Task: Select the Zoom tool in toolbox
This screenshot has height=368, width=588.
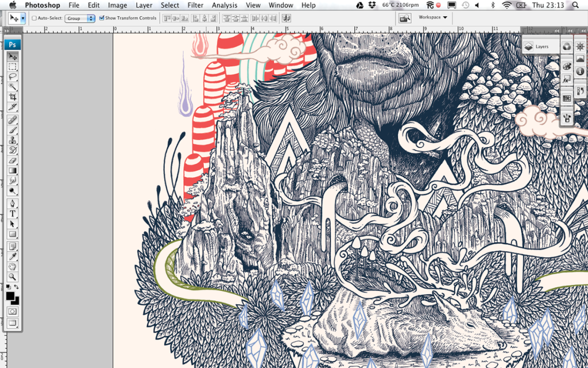Action: click(12, 277)
